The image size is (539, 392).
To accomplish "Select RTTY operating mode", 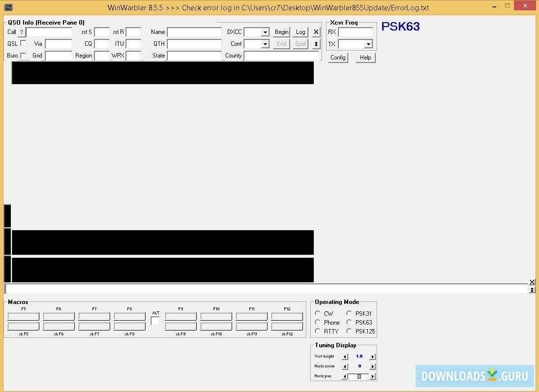I will tap(317, 331).
